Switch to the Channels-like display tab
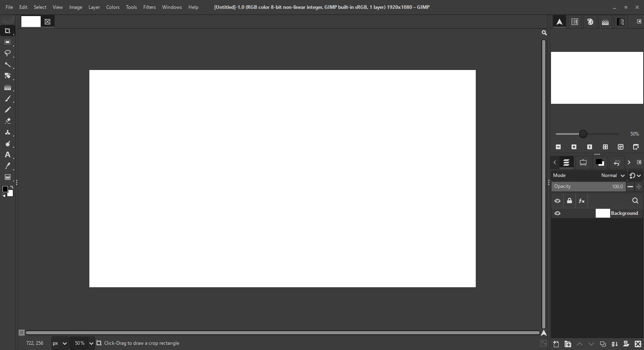 pos(583,163)
